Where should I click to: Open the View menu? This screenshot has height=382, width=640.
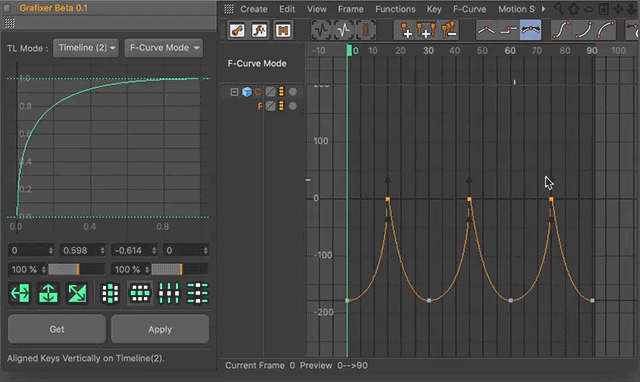[x=317, y=9]
